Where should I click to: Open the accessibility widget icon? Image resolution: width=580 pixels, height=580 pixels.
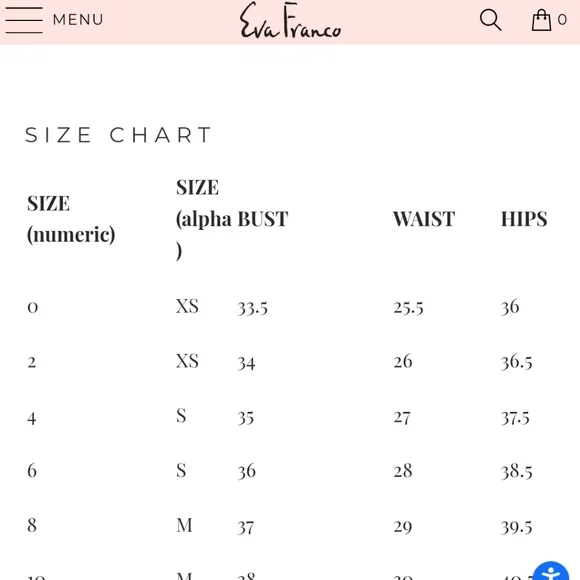pos(551,571)
